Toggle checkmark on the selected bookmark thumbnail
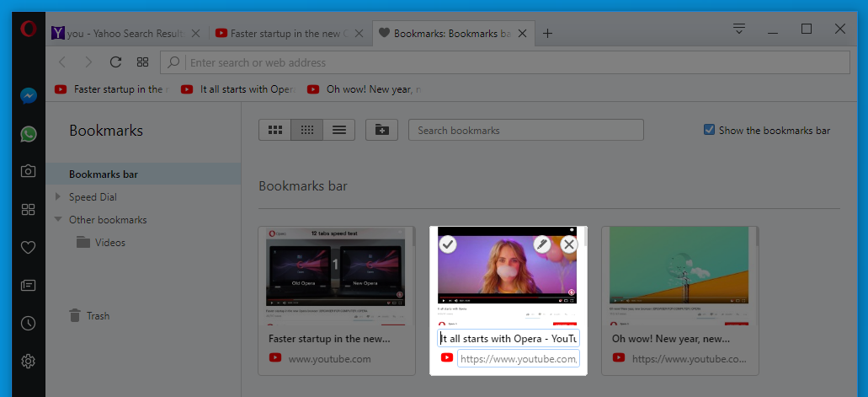 (x=448, y=244)
